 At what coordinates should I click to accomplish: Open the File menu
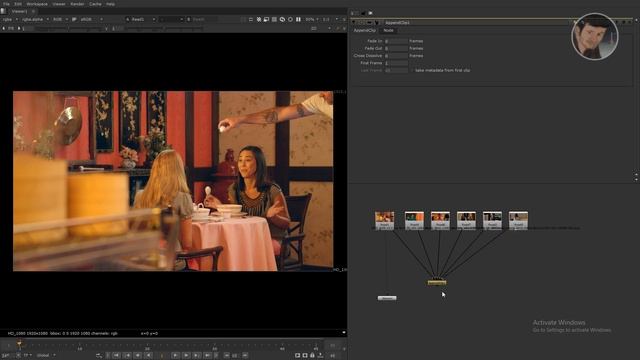6,4
